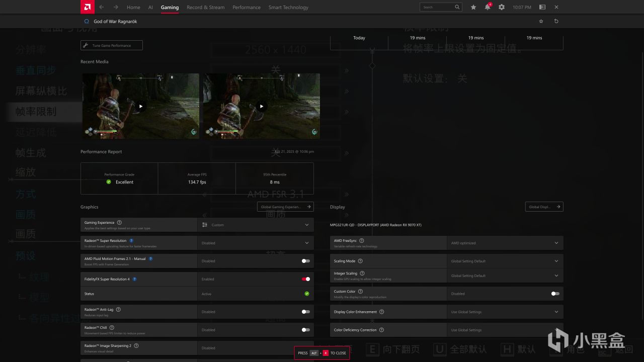Enable AMD Fluid Motion Frames 2.1 toggle

pos(305,261)
